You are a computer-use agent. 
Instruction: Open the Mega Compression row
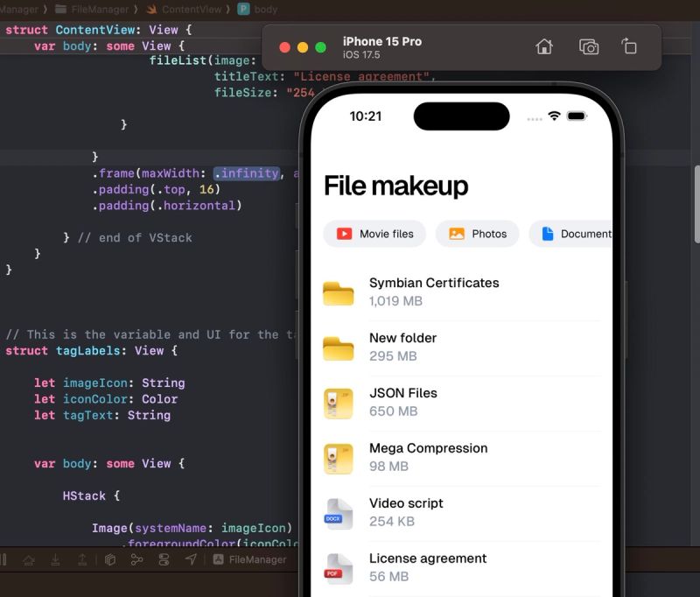tap(462, 458)
